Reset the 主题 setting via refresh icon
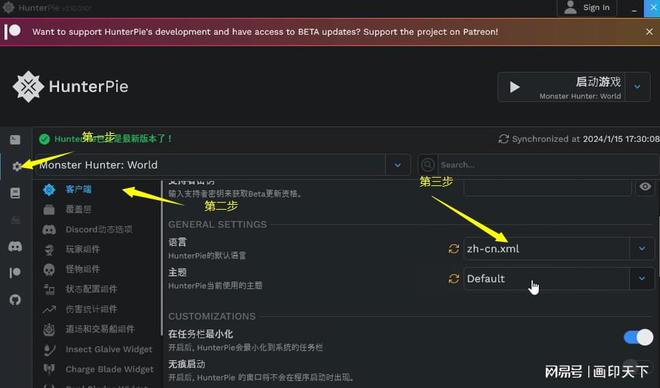This screenshot has width=660, height=388. (x=454, y=279)
